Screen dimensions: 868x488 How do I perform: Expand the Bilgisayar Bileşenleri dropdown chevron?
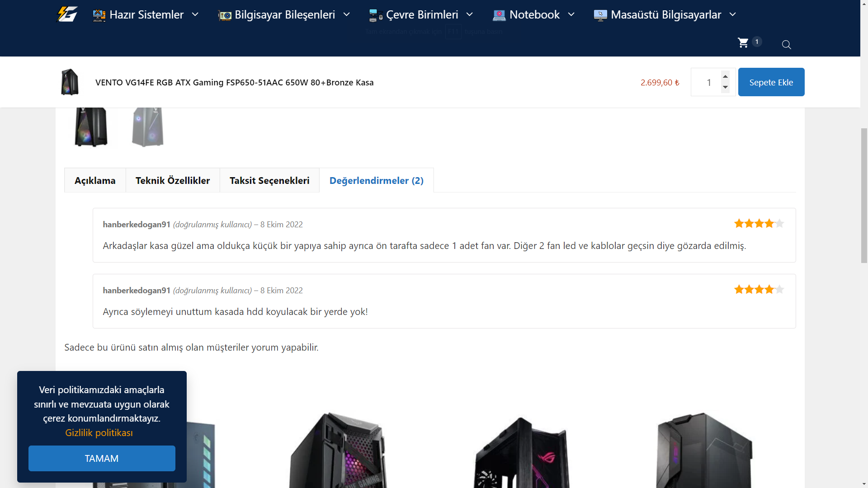click(347, 14)
